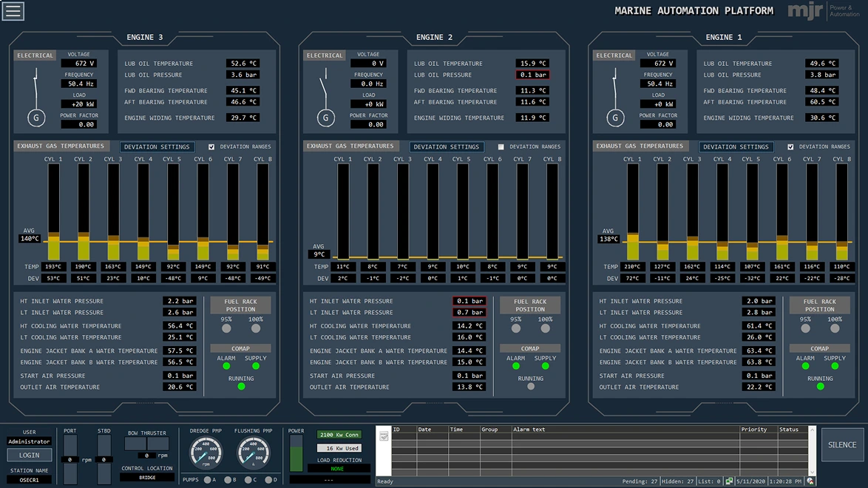Uncheck Engine 3 Deviation Ranges checkbox
868x488 pixels.
[211, 147]
